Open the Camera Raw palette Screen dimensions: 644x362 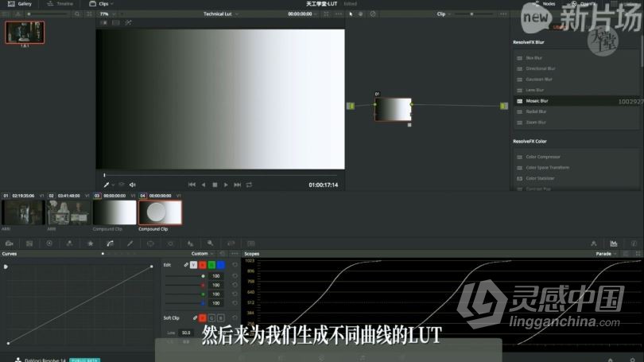[9, 243]
